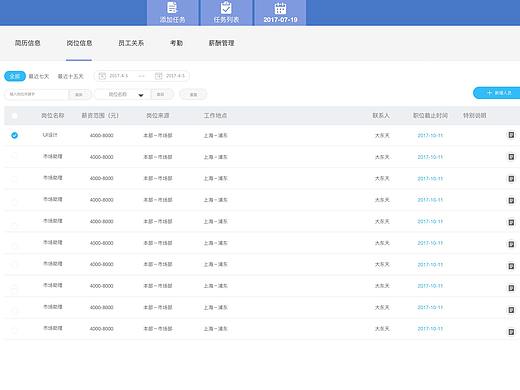
Task: Click the 联系人 column header
Action: (x=381, y=116)
